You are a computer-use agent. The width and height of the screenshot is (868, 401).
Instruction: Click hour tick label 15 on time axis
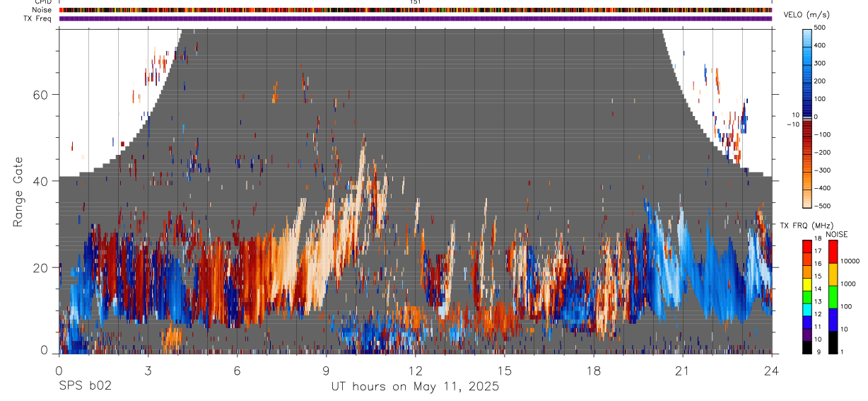point(504,371)
